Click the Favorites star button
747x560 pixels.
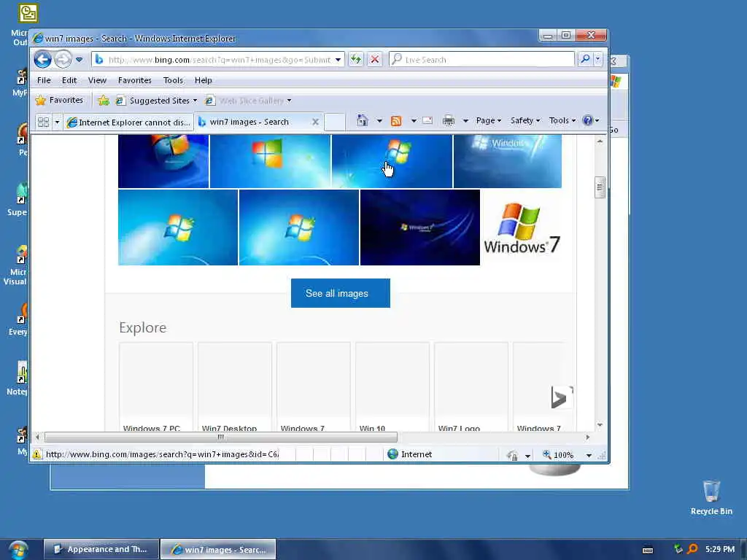pyautogui.click(x=60, y=100)
